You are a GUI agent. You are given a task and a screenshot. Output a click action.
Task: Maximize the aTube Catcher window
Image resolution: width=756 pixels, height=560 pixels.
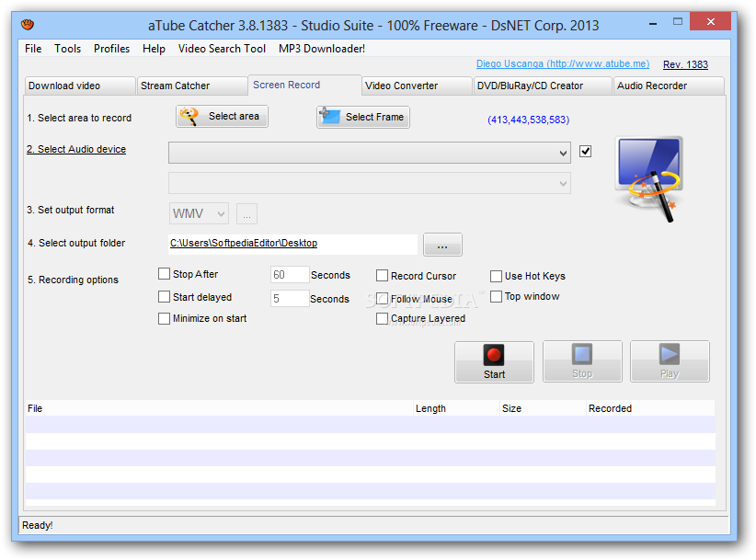(678, 22)
